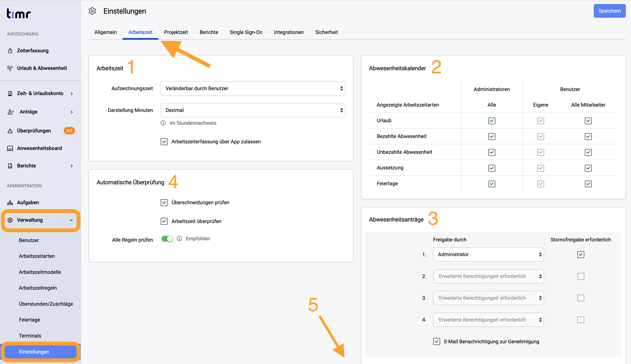This screenshot has height=364, width=631.
Task: Click the Aufgaben hierarchy icon
Action: (10, 203)
